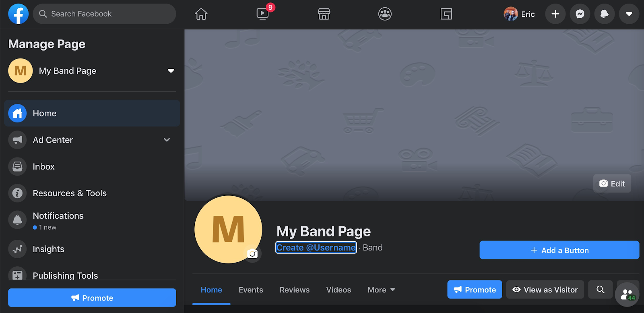Click Add a Button
Viewport: 644px width, 313px height.
pos(559,250)
